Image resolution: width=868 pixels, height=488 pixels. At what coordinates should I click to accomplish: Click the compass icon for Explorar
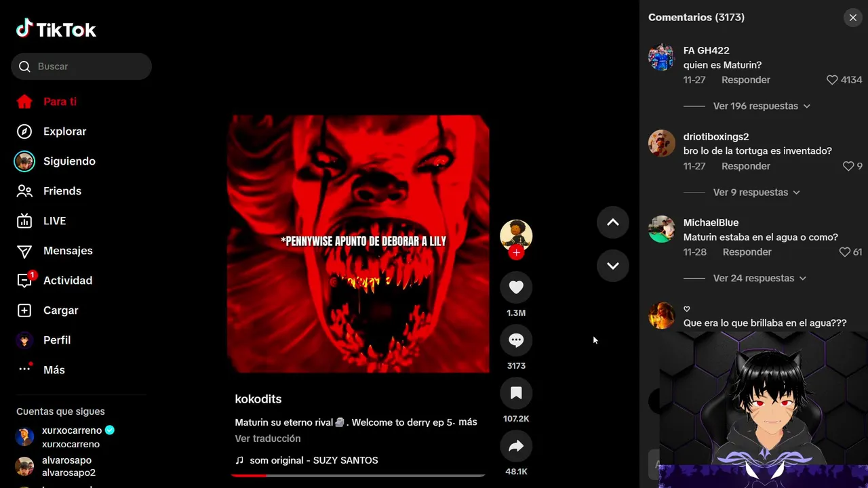pyautogui.click(x=24, y=131)
